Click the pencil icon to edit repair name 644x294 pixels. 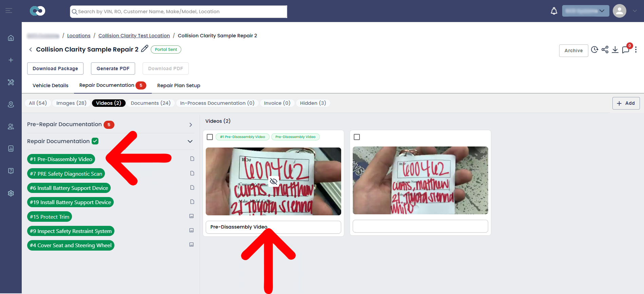[145, 49]
